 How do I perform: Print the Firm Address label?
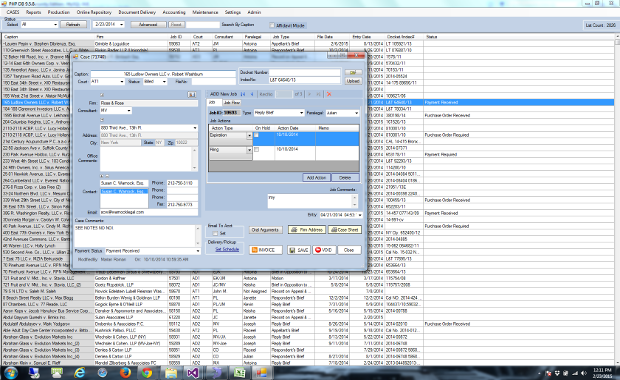307,230
